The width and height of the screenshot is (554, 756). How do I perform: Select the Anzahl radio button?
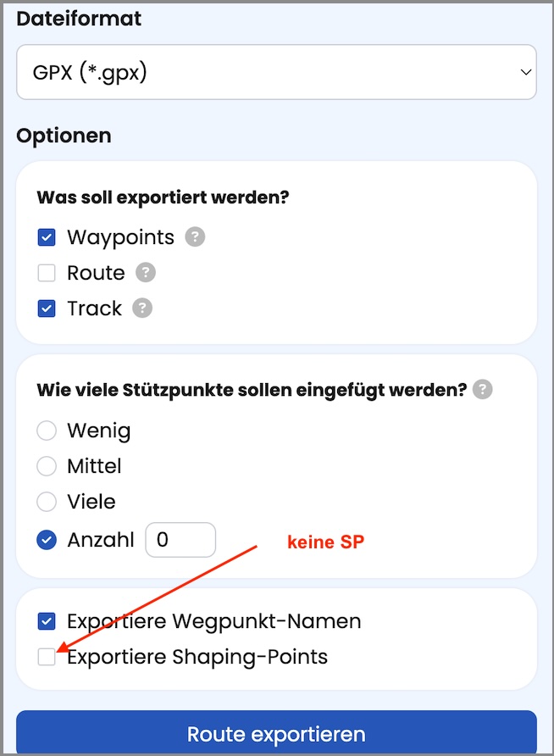click(47, 540)
